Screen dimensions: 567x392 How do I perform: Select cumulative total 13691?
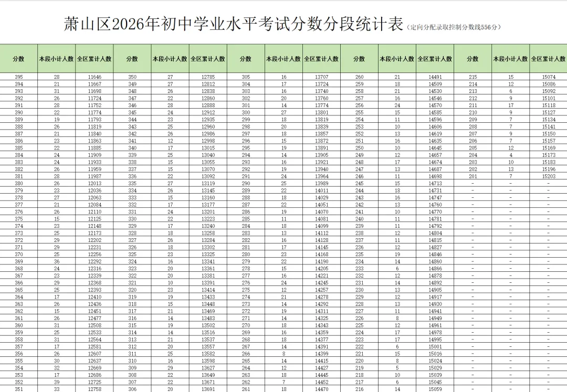[208, 389]
